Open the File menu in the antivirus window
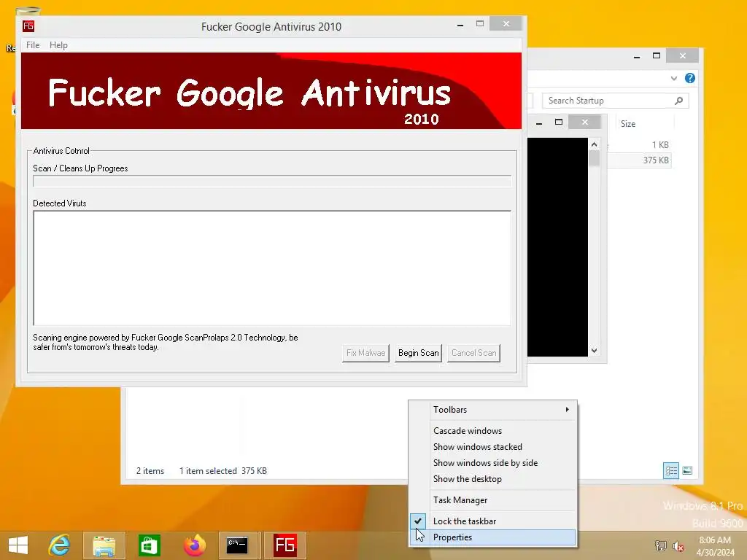Viewport: 747px width, 560px height. tap(33, 44)
